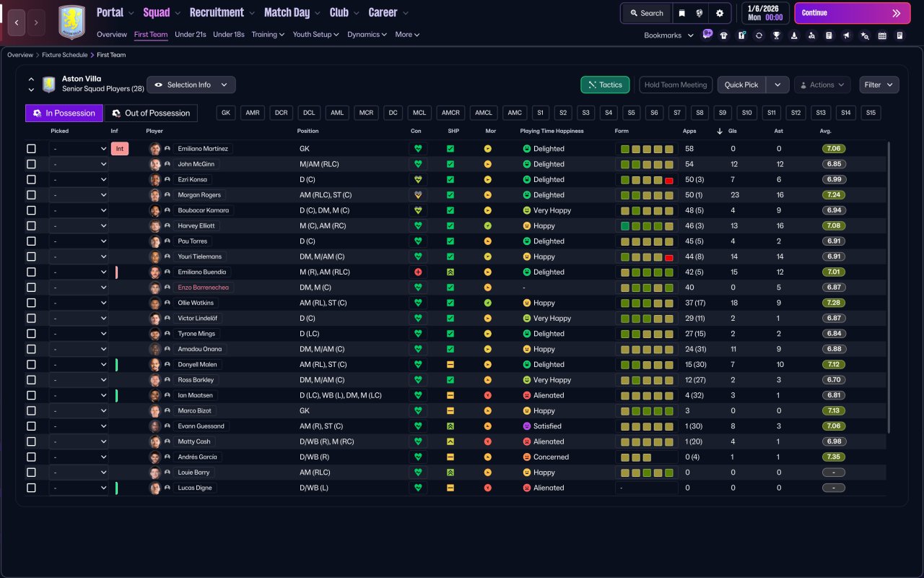924x578 pixels.
Task: Expand the Quick Pick arrow menu
Action: [x=777, y=85]
